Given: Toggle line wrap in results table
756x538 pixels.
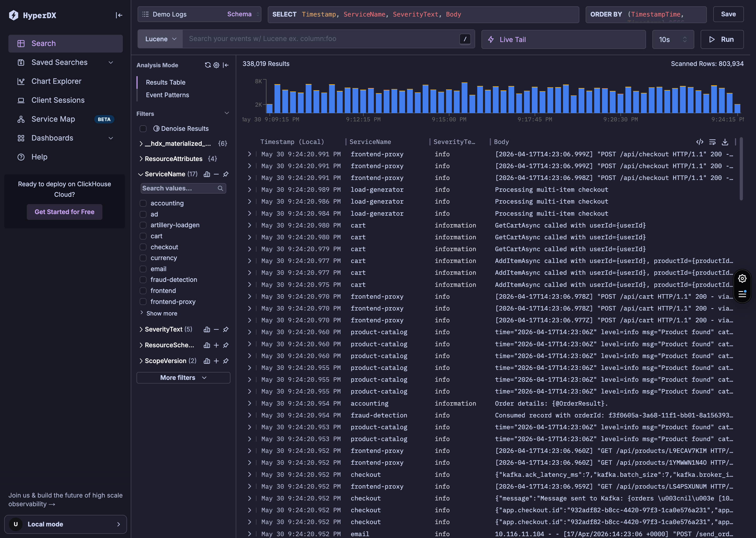Looking at the screenshot, I should click(712, 142).
